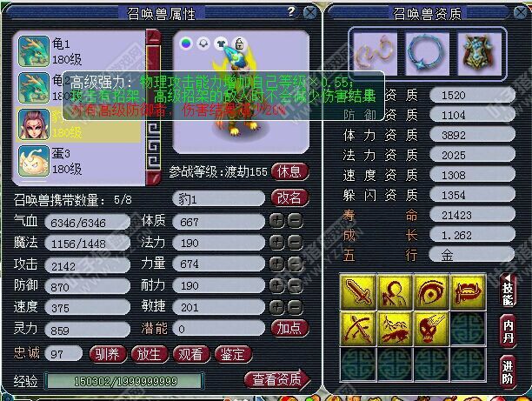Switch to the 内丹 side tab
Image resolution: width=532 pixels, height=401 pixels.
point(508,331)
